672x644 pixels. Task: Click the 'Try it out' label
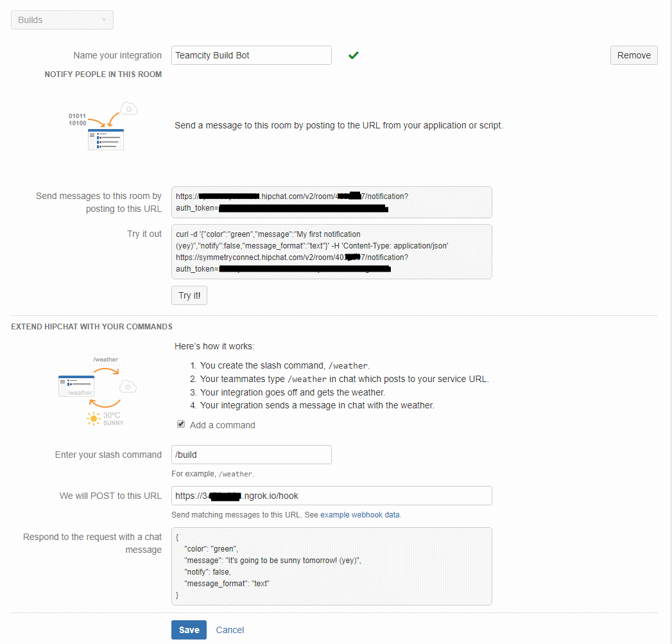point(144,234)
